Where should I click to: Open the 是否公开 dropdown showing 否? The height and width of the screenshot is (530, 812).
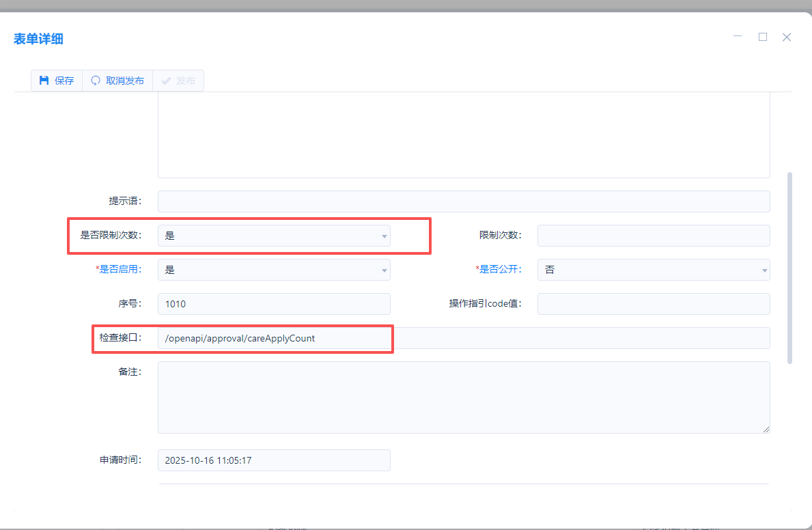click(654, 270)
